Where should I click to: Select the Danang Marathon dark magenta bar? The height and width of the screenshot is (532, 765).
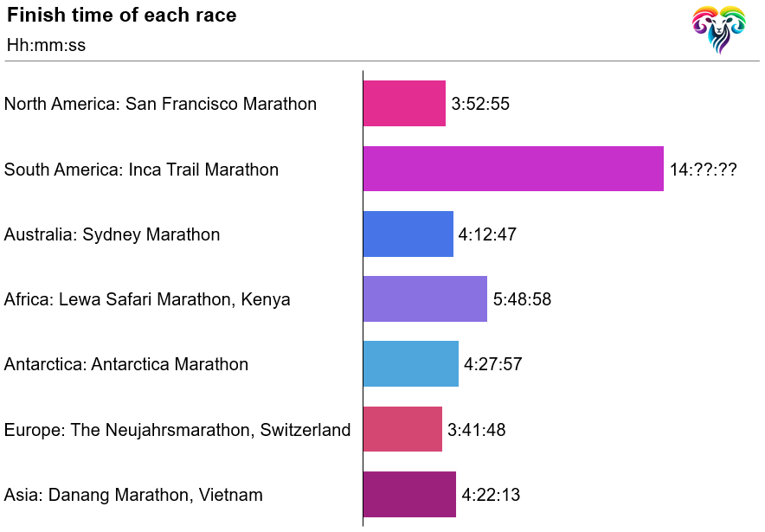pyautogui.click(x=409, y=495)
